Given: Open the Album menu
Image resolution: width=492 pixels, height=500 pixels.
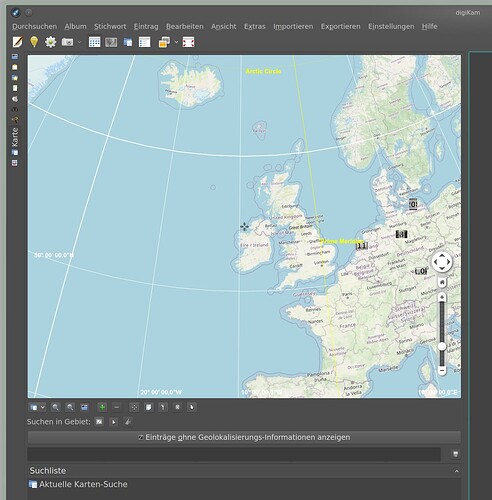Looking at the screenshot, I should 76,26.
